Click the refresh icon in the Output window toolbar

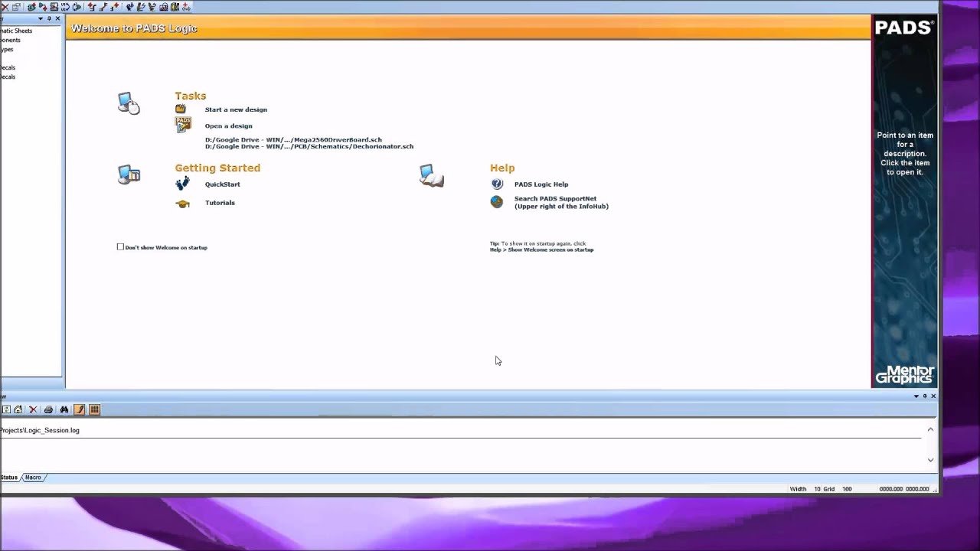[6, 409]
